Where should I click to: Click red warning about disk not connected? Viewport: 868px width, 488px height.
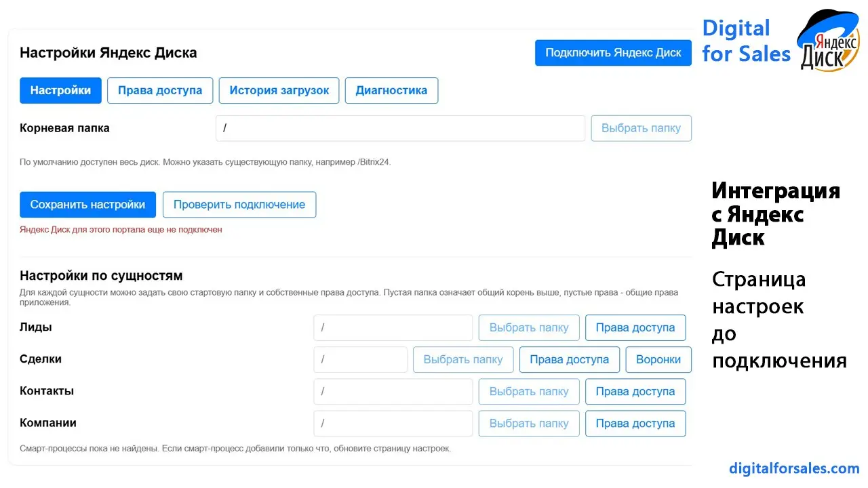(x=121, y=230)
